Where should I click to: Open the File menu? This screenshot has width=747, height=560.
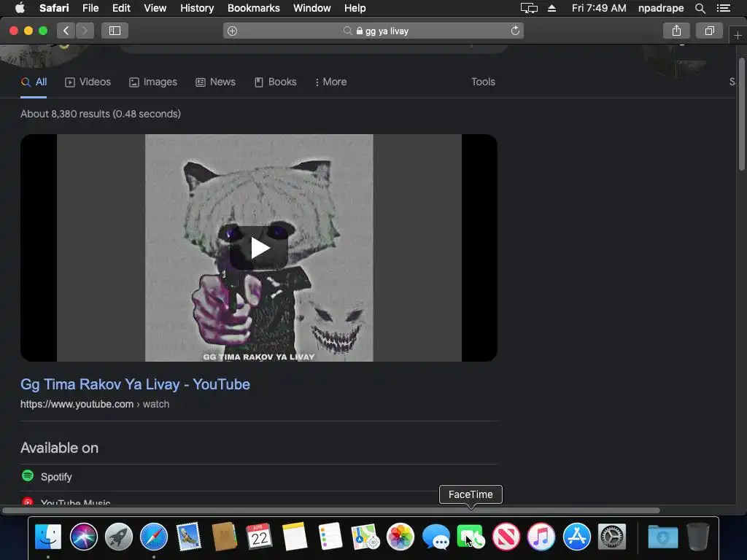click(x=90, y=8)
